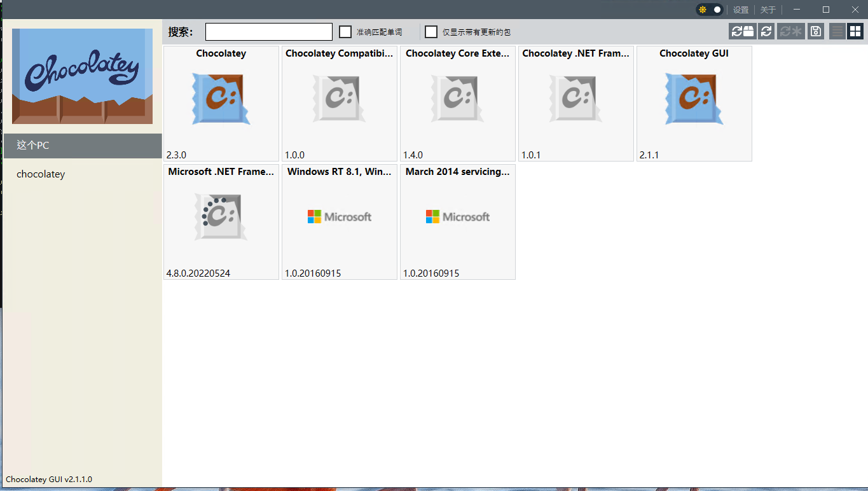Open Windows RT 8.1 Microsoft logo tile

(x=340, y=217)
